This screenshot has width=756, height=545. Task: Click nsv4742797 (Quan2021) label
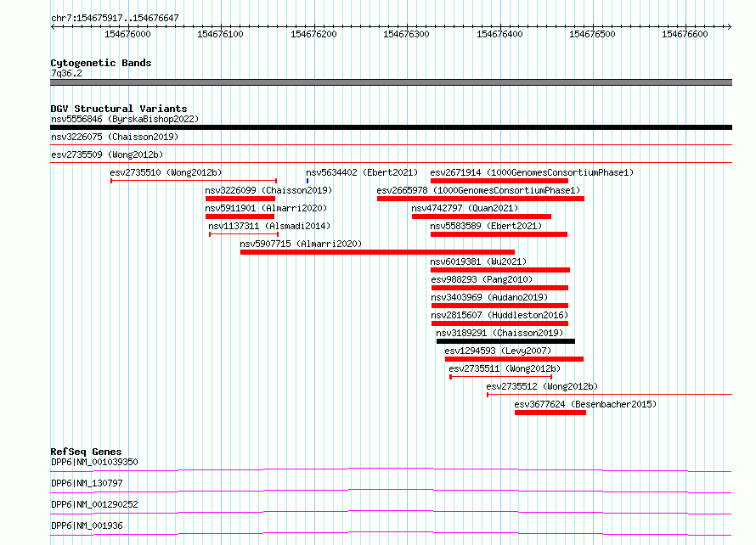[x=465, y=208]
